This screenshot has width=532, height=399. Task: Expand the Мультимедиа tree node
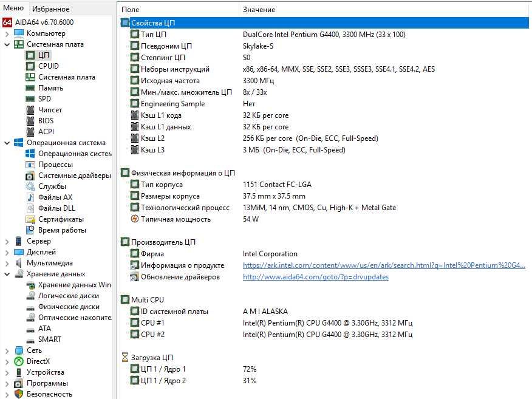point(7,263)
